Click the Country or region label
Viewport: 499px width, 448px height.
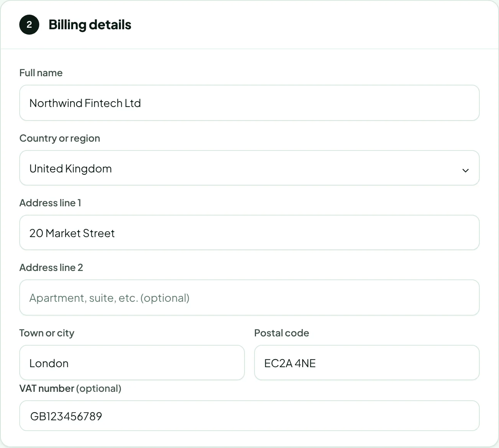point(60,138)
